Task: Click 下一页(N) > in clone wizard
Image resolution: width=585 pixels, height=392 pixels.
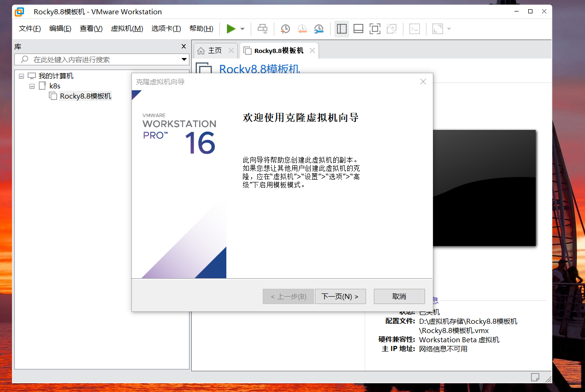Action: pos(340,297)
